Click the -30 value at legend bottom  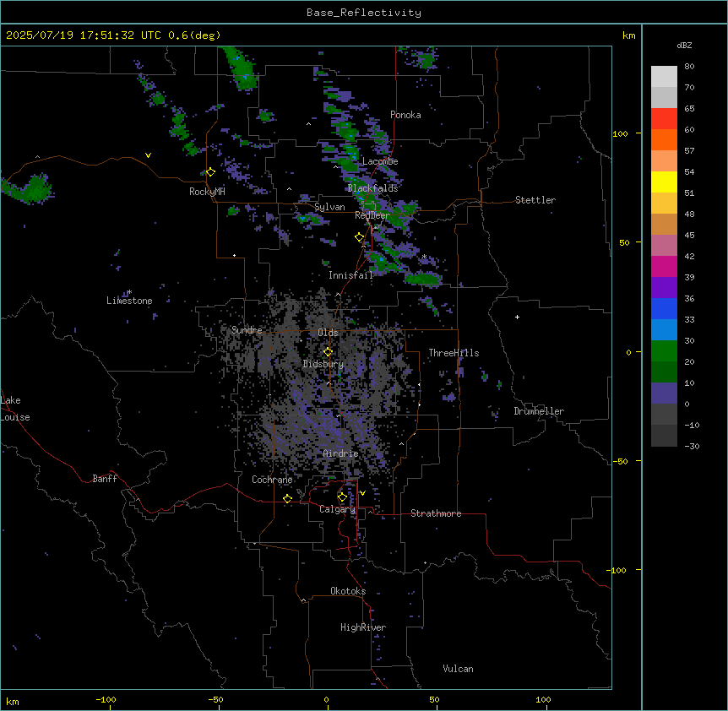point(692,446)
